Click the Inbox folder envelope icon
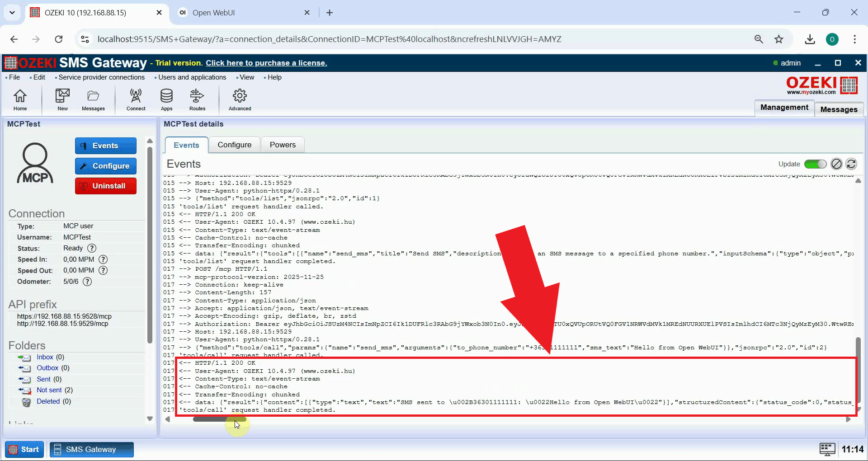Image resolution: width=868 pixels, height=461 pixels. (x=24, y=358)
